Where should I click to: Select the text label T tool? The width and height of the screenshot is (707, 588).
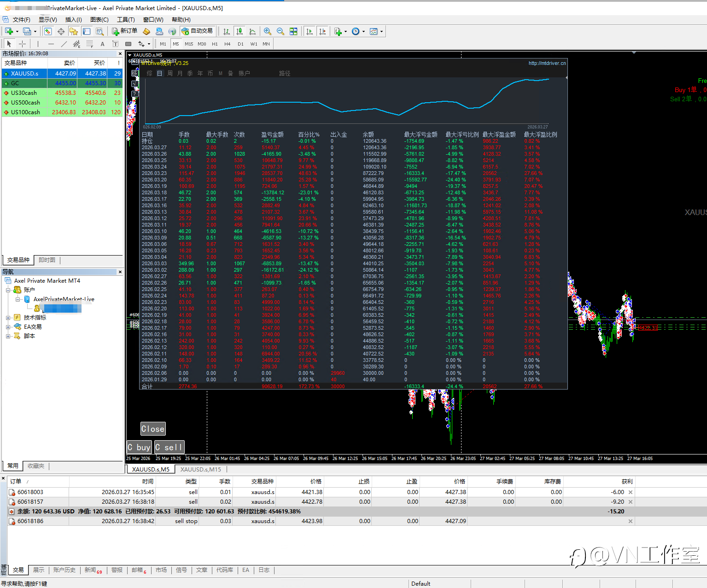pos(115,44)
